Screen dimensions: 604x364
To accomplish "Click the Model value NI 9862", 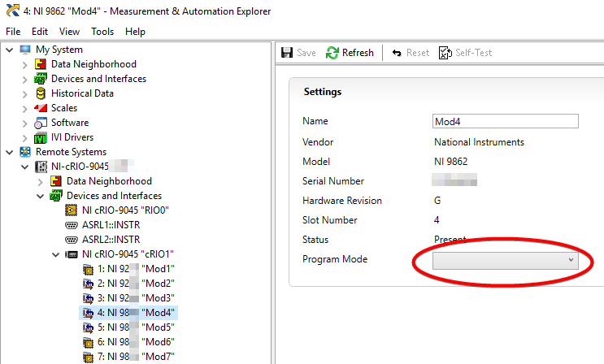I will pyautogui.click(x=450, y=162).
